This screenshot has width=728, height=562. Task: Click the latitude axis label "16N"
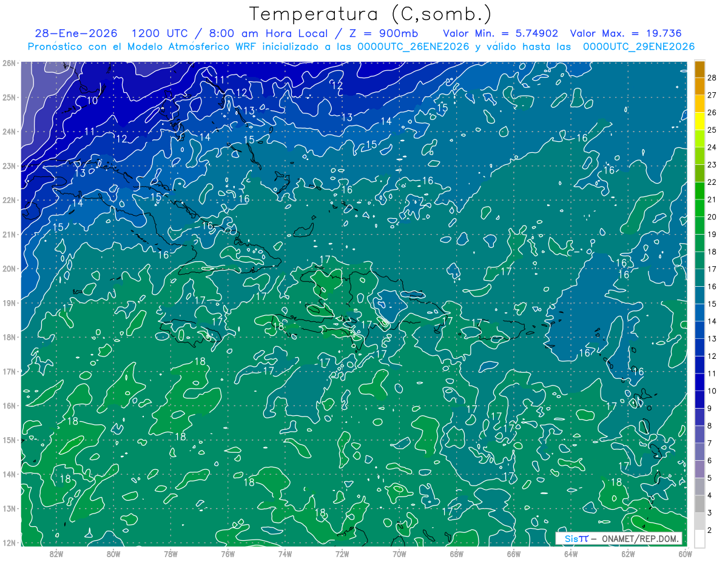(x=9, y=406)
